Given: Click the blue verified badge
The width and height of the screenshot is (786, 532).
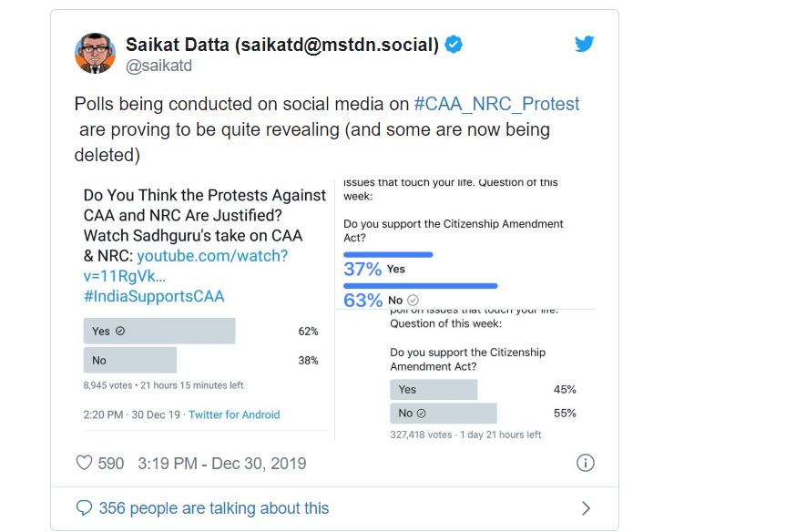Looking at the screenshot, I should tap(453, 45).
